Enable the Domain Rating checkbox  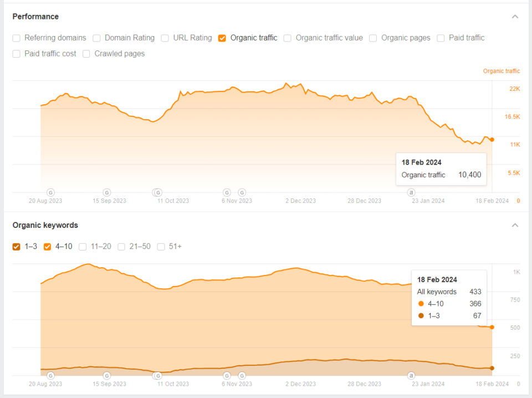tap(96, 38)
